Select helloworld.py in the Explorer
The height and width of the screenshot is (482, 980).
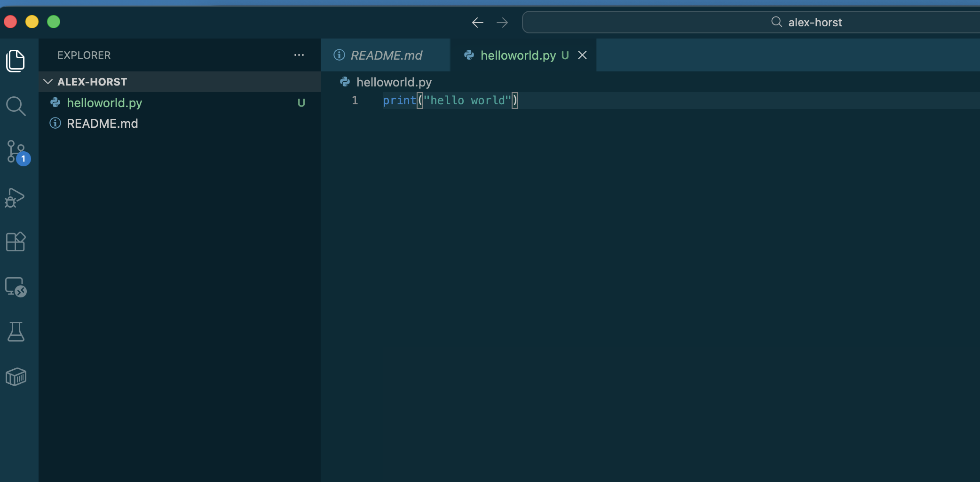pos(105,103)
